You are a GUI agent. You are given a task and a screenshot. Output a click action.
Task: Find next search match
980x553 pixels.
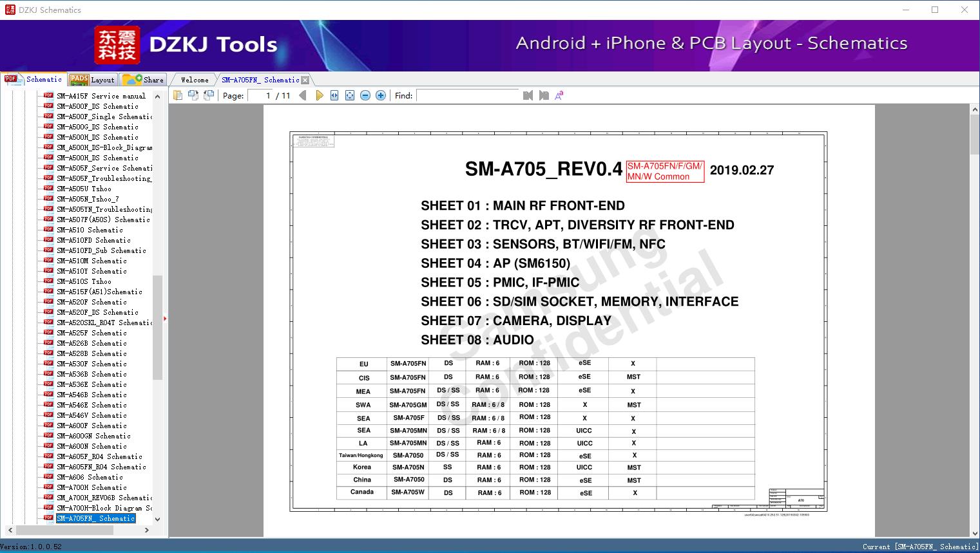(x=544, y=95)
